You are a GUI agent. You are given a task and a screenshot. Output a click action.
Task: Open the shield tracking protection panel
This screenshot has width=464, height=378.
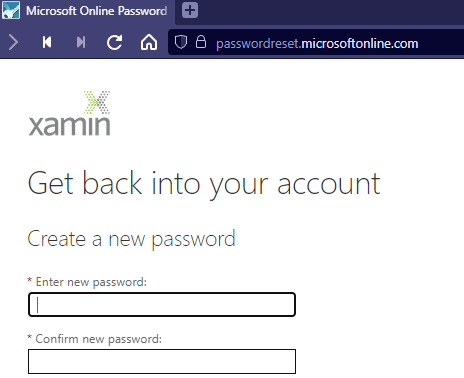pyautogui.click(x=181, y=42)
